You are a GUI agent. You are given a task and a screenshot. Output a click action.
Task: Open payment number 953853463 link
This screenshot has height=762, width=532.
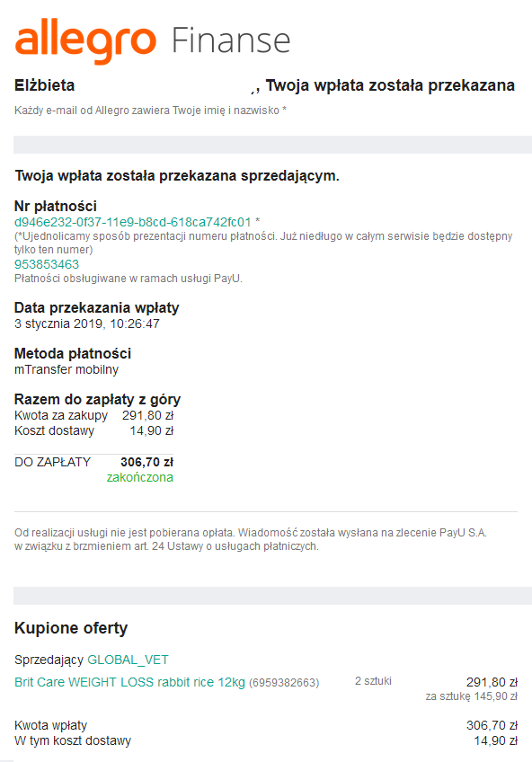tap(47, 264)
